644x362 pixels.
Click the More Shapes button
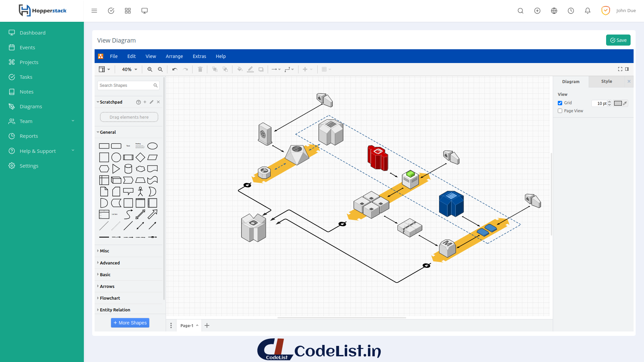(x=130, y=322)
